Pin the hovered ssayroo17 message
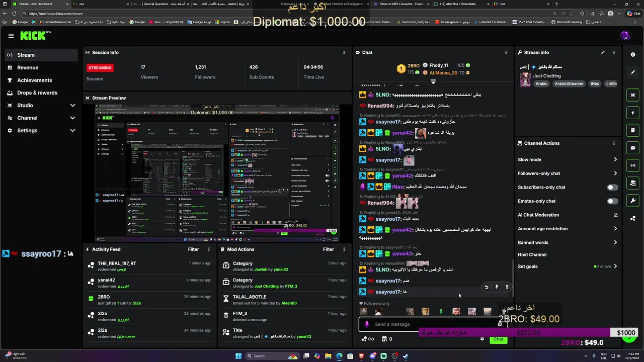The image size is (644, 362). tap(497, 287)
